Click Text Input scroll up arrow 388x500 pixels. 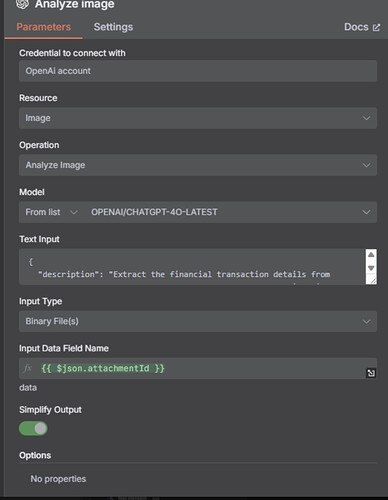[371, 255]
